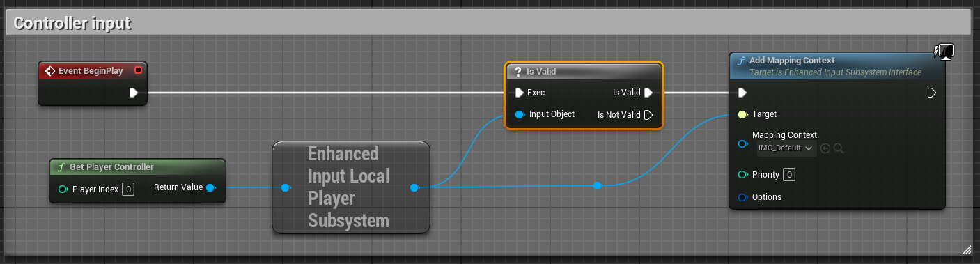
Task: Select the Get Player Controller node title
Action: [x=111, y=166]
